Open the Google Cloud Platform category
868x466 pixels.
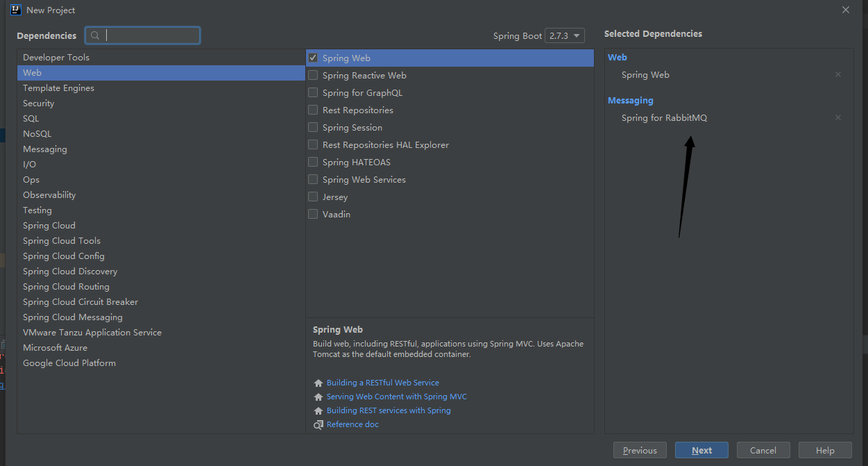tap(161, 363)
